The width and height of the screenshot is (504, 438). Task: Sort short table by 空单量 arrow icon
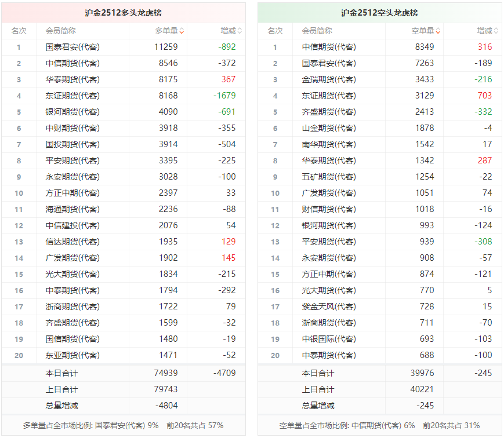coord(438,31)
